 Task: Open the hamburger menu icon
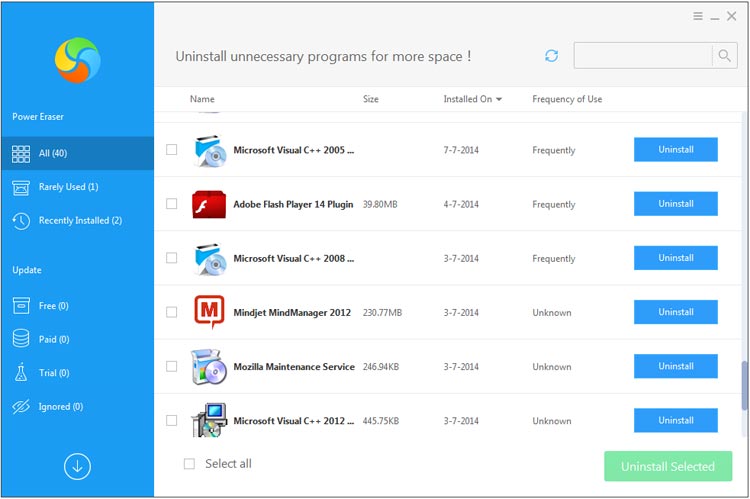pos(698,16)
